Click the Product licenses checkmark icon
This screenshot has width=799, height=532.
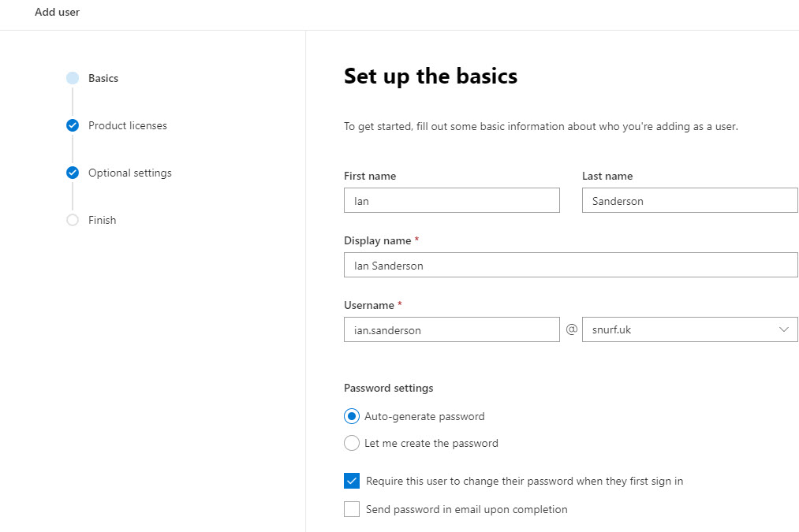tap(73, 125)
